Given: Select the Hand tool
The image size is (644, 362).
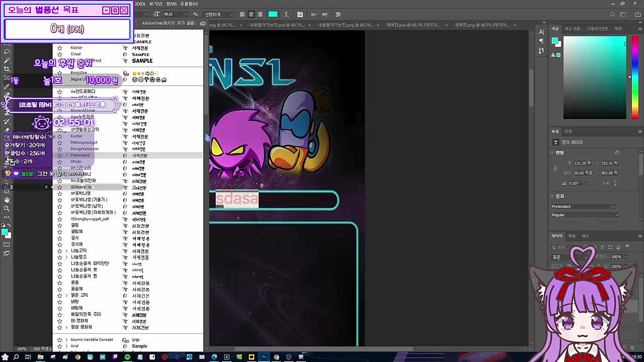Looking at the screenshot, I should (x=7, y=200).
